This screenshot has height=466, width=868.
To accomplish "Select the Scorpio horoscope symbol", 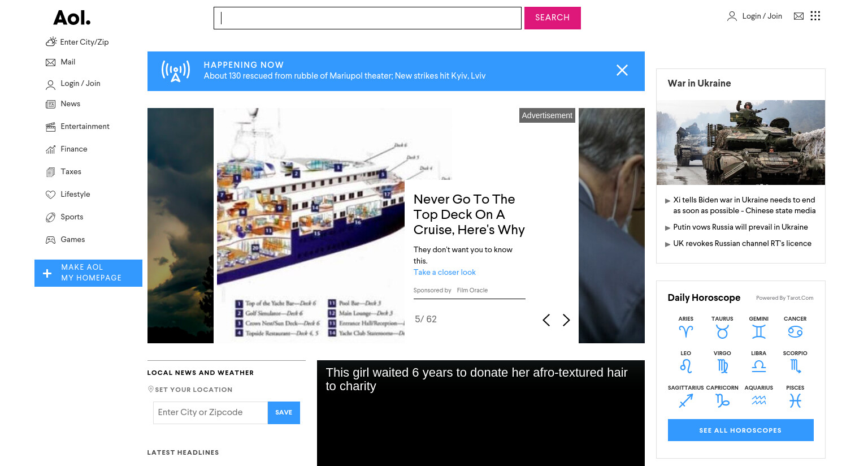I will (795, 366).
